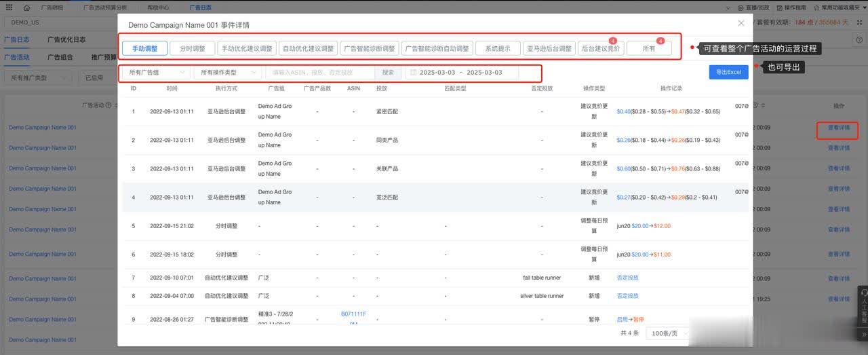Click end date field in range picker
Viewport: 868px width, 355px height.
[484, 72]
